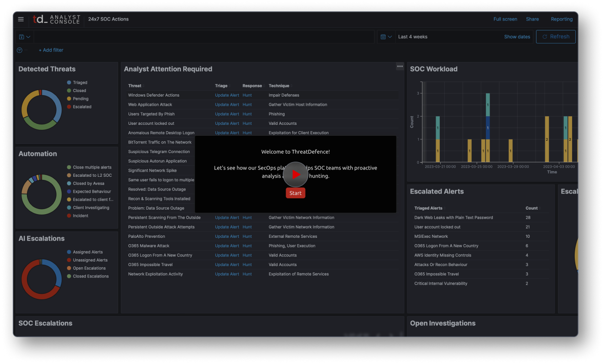This screenshot has height=364, width=604.
Task: Click Hunt for O365 Impossible Travel
Action: click(247, 264)
